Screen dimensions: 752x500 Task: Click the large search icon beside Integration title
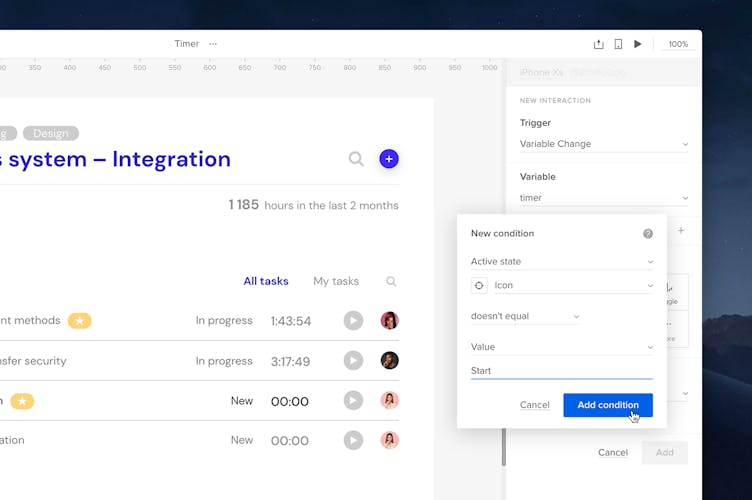pos(356,159)
